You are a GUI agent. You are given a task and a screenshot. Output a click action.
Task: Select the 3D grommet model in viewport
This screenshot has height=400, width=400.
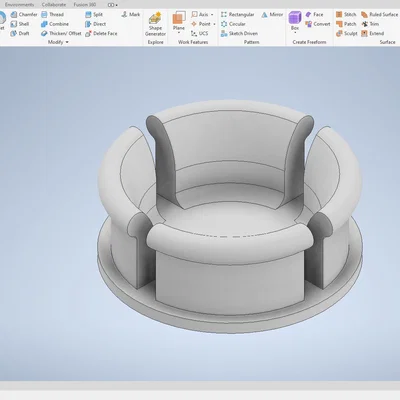pyautogui.click(x=230, y=217)
